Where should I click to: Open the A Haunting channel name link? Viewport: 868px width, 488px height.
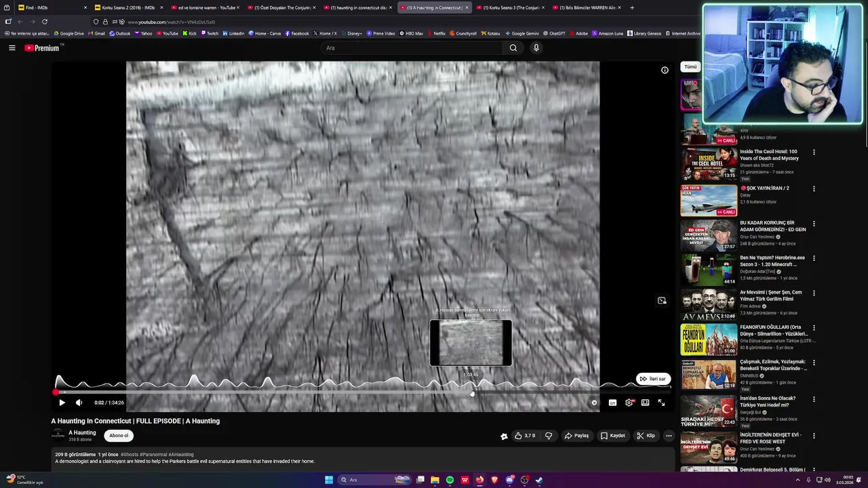82,432
